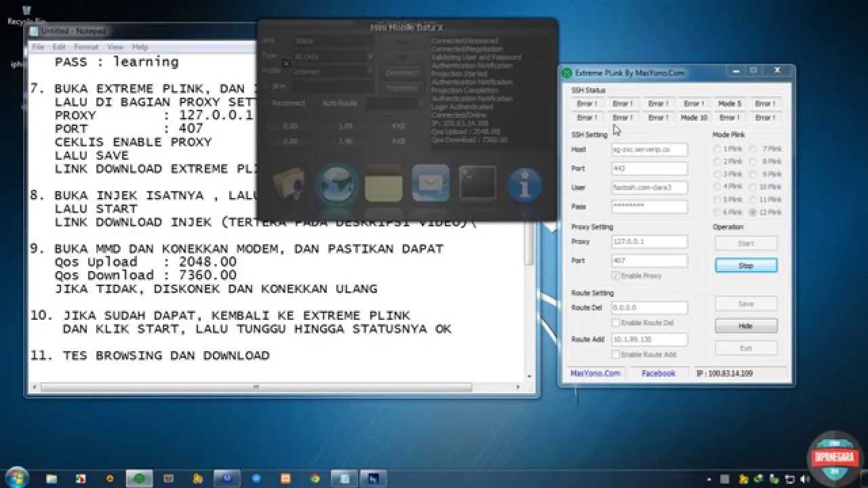Click the Notepad horizontal scrollbar thumb
This screenshot has width=868, height=488.
pos(256,387)
